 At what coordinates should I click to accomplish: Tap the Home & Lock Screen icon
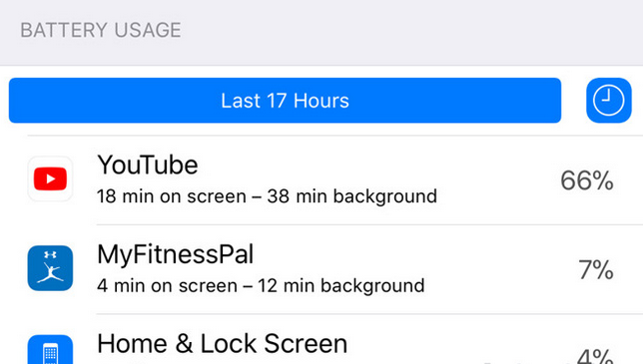[50, 350]
